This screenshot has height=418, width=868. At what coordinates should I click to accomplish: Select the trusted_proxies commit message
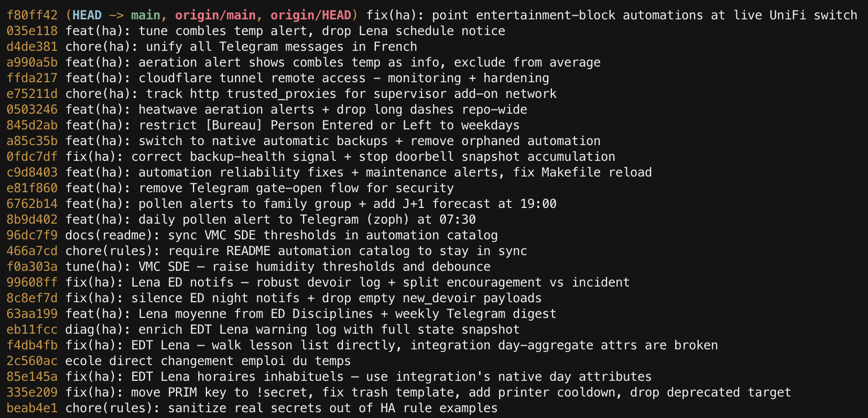point(311,94)
